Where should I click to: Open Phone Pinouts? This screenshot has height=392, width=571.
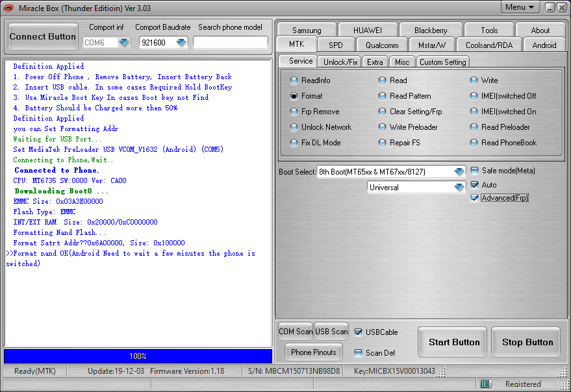tap(314, 352)
